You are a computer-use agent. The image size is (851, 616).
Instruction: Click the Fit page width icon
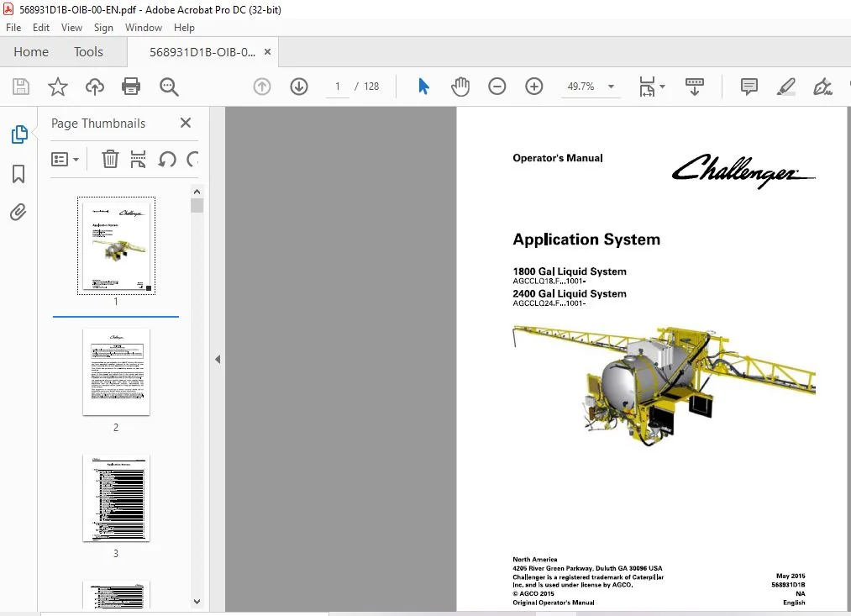coord(647,87)
